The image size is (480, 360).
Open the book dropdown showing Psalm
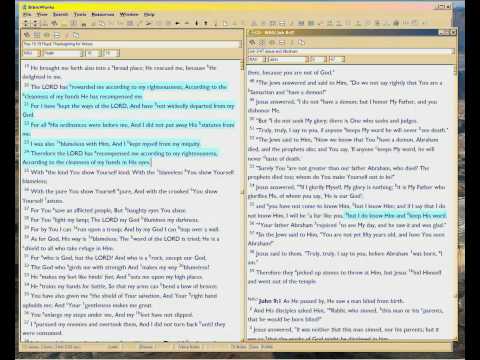point(63,53)
